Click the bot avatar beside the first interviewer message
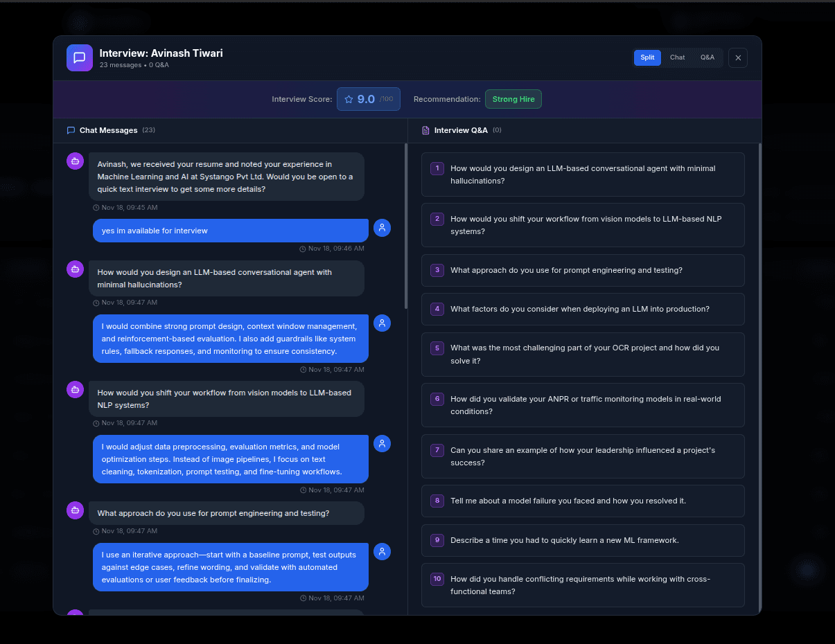The height and width of the screenshot is (644, 835). click(x=75, y=161)
